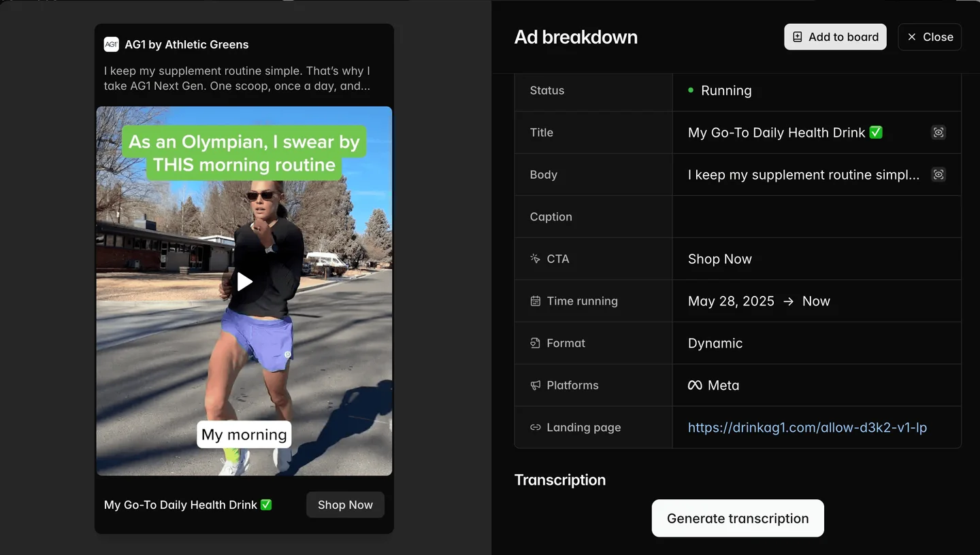
Task: Click the 'Platforms' row label
Action: [x=572, y=385]
